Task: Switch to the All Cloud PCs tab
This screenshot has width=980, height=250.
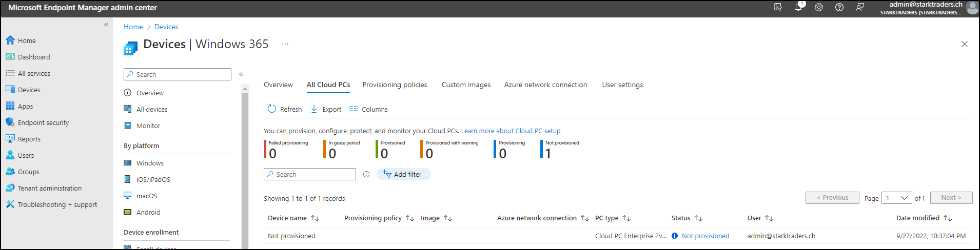Action: [x=328, y=85]
